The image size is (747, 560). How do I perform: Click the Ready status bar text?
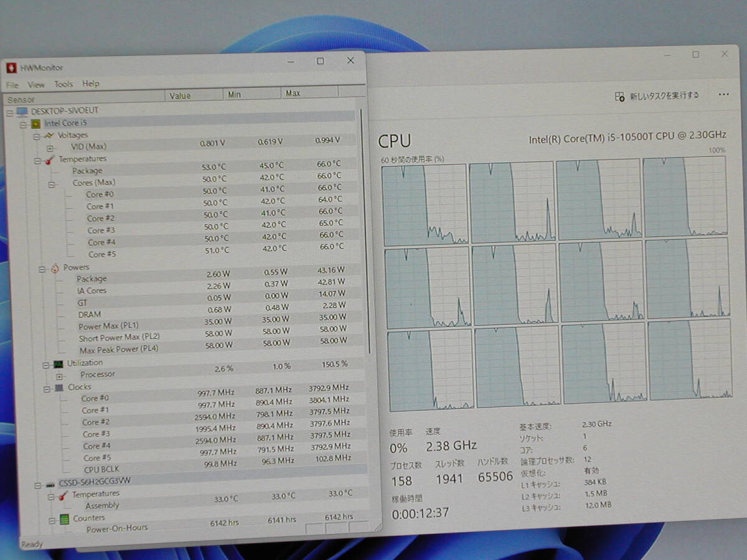[32, 544]
